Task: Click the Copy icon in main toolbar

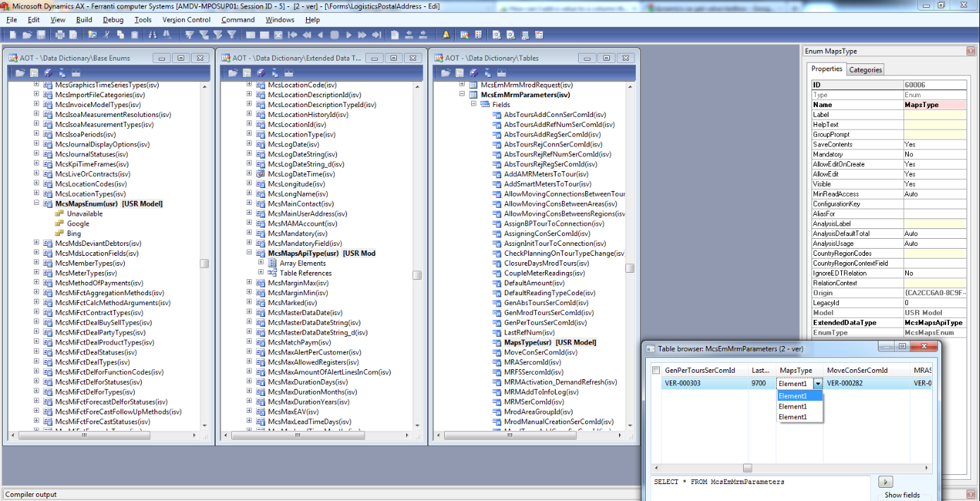Action: pyautogui.click(x=121, y=35)
